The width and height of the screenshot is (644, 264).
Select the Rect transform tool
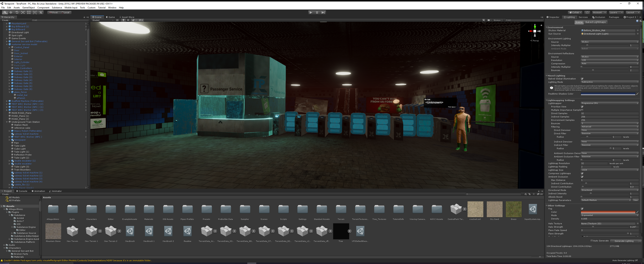click(29, 12)
